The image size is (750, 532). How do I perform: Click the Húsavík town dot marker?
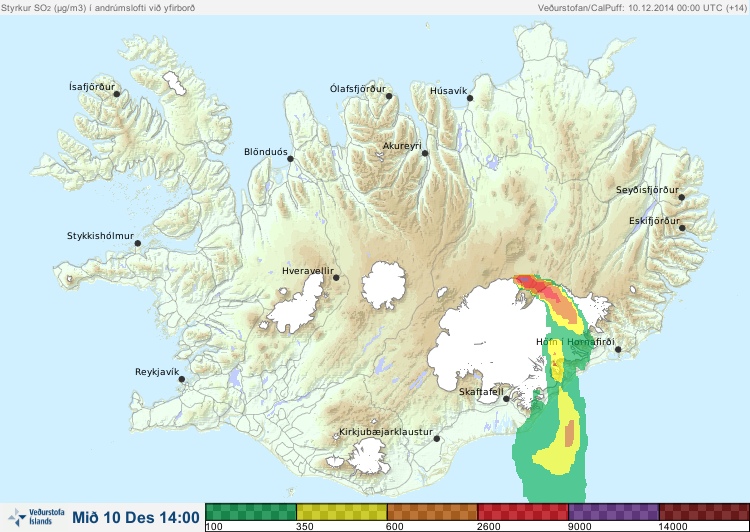click(470, 98)
